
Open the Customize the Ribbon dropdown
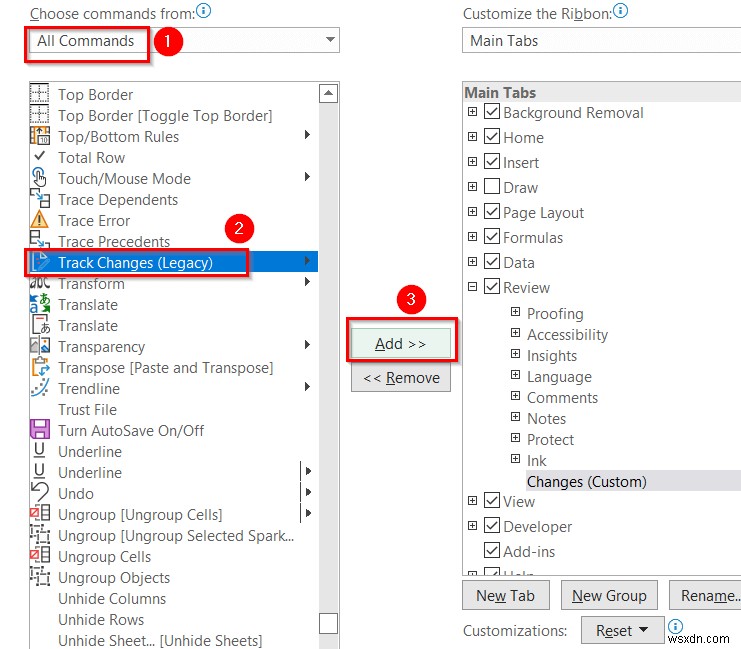(x=601, y=40)
